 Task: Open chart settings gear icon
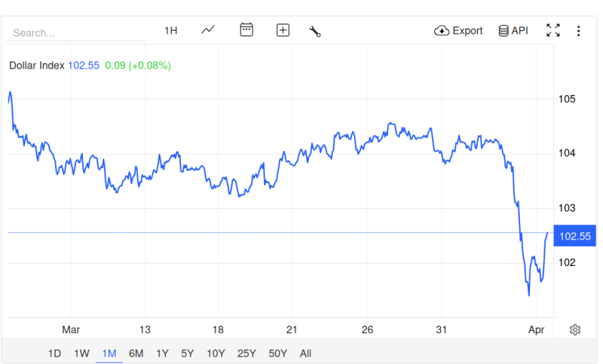tap(575, 330)
